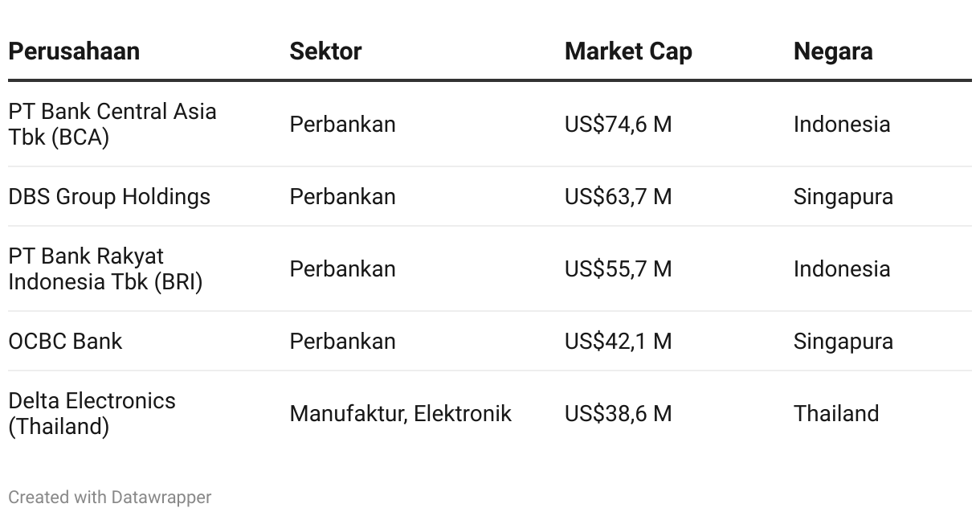The width and height of the screenshot is (980, 516).
Task: Click the Perusahaan column header
Action: tap(74, 51)
